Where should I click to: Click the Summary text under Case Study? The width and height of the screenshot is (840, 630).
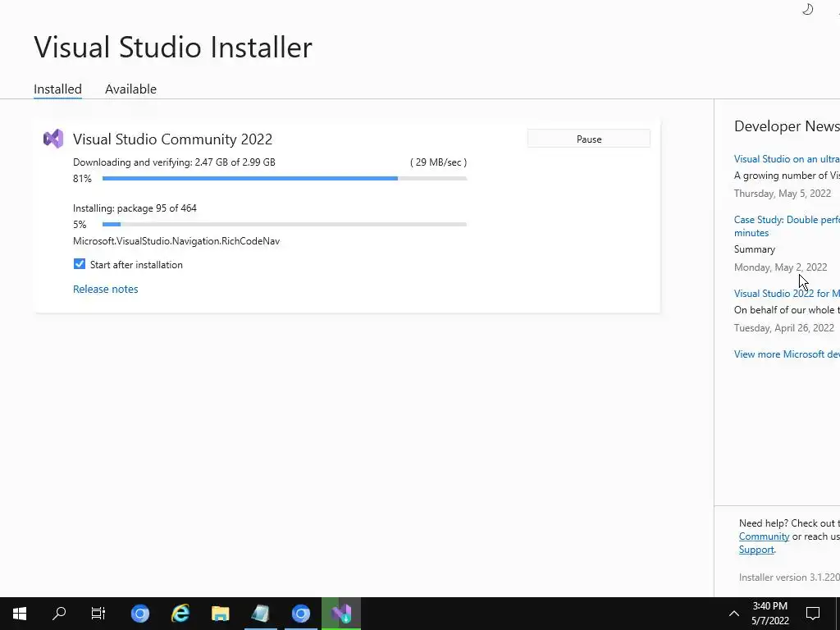tap(755, 249)
